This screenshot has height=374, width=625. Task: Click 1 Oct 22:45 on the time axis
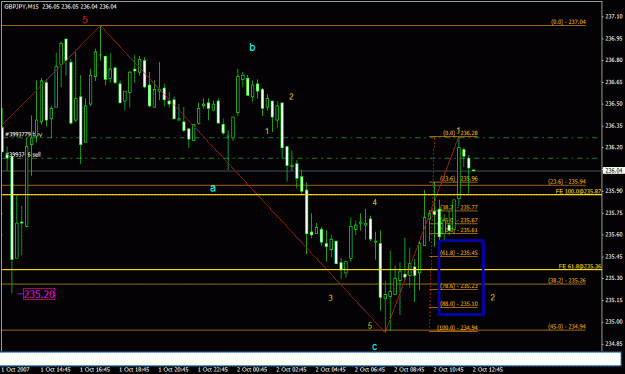point(212,370)
